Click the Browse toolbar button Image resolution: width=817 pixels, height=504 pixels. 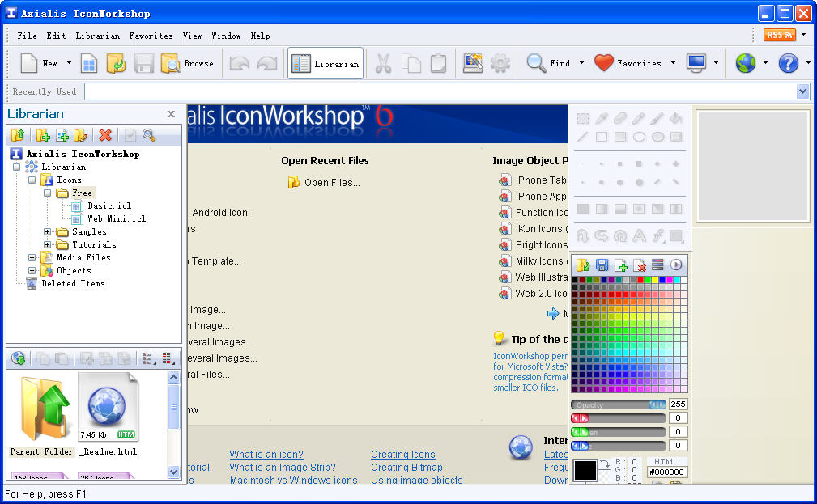187,63
